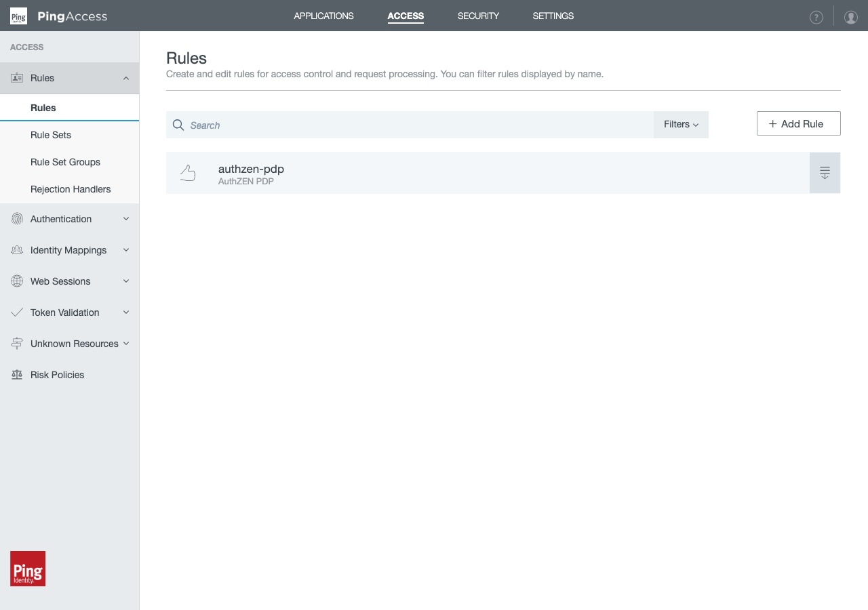
Task: Click the Unknown Resources signpost icon
Action: click(17, 344)
